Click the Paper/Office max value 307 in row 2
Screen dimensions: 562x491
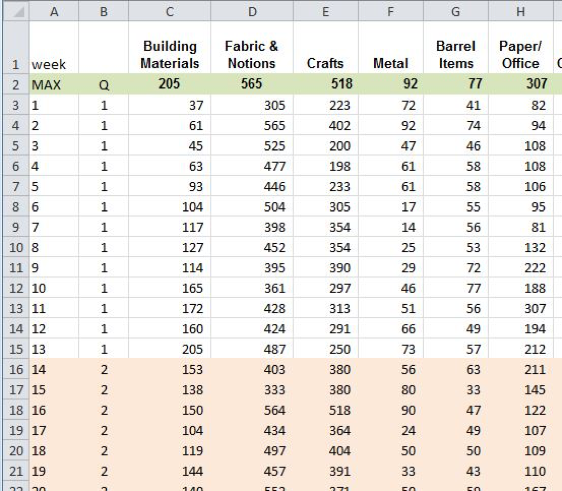[x=520, y=85]
